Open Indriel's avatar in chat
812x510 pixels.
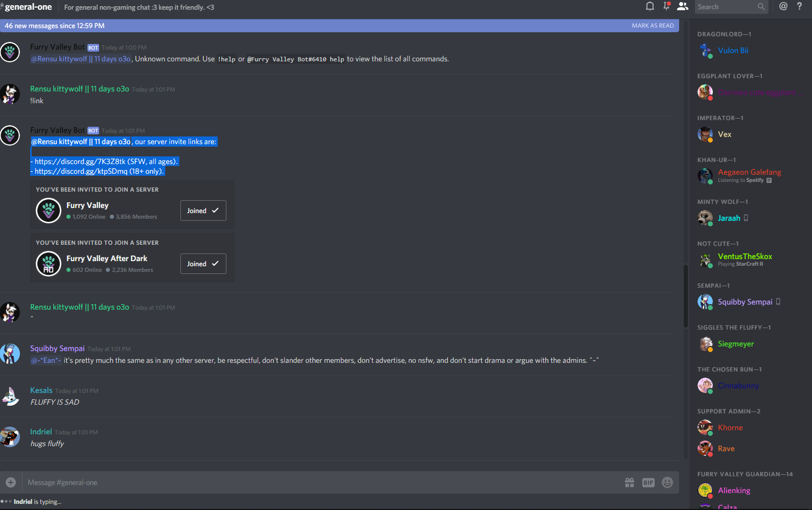(10, 437)
